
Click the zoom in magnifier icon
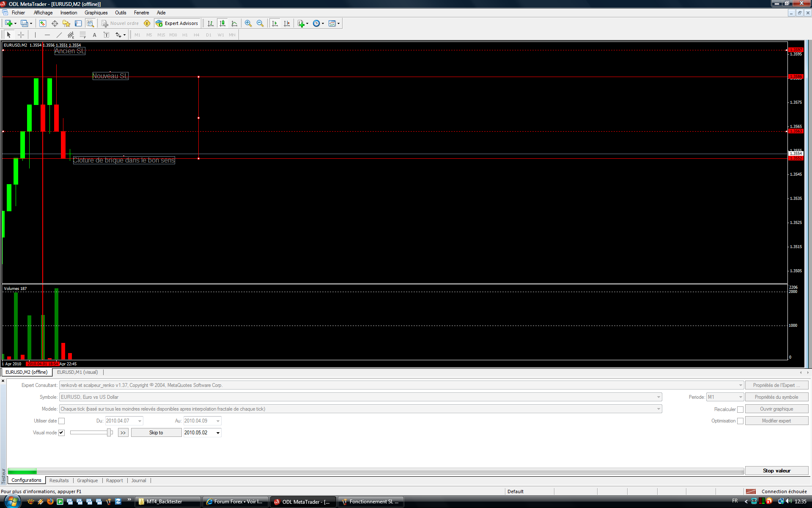(x=248, y=23)
